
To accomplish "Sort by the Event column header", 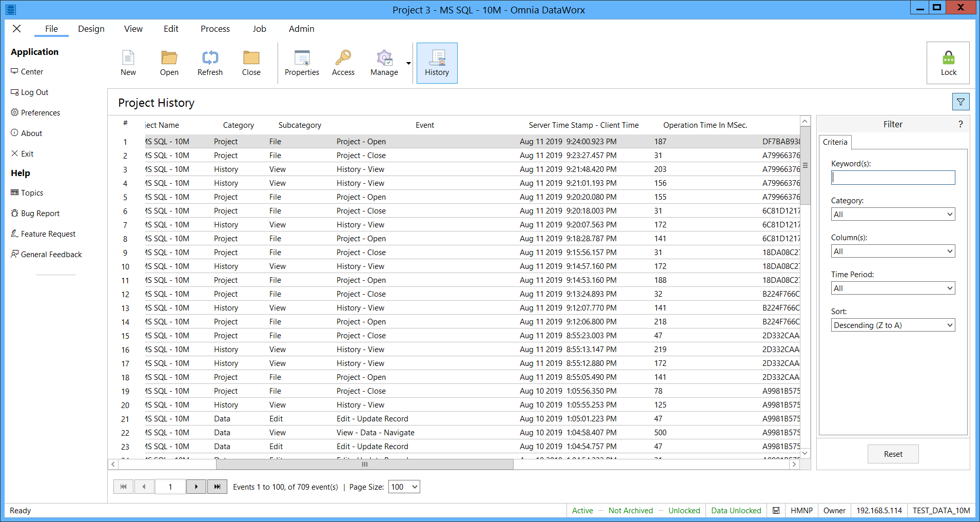I will point(425,125).
